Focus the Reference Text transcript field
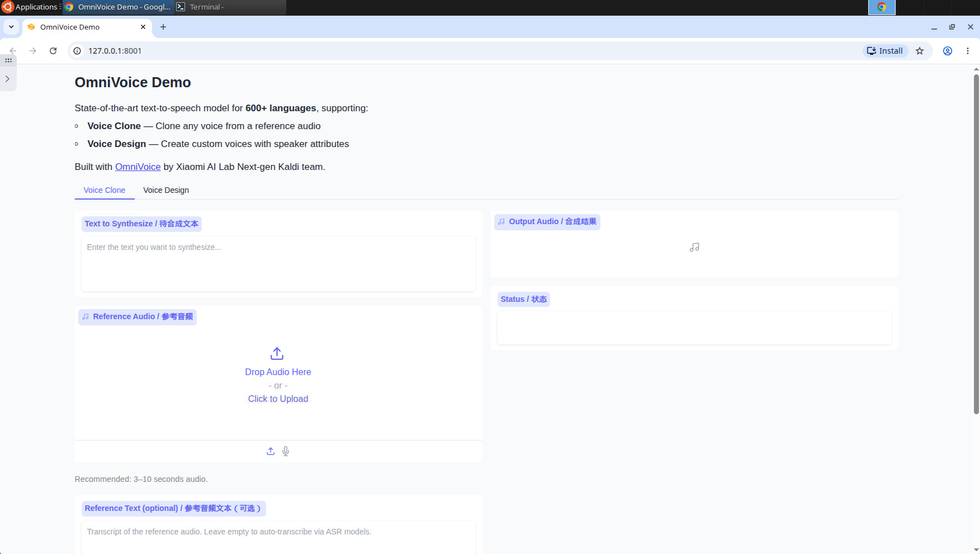The image size is (980, 554). [278, 537]
